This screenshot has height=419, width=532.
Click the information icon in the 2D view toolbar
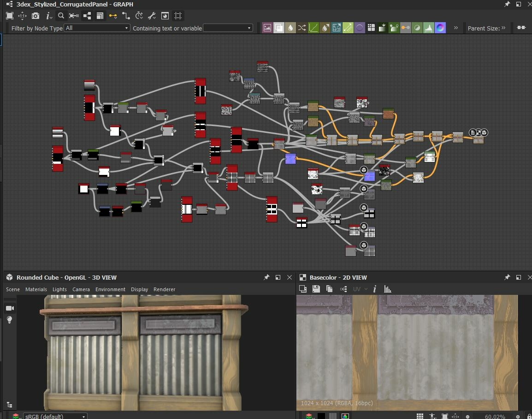pos(375,289)
